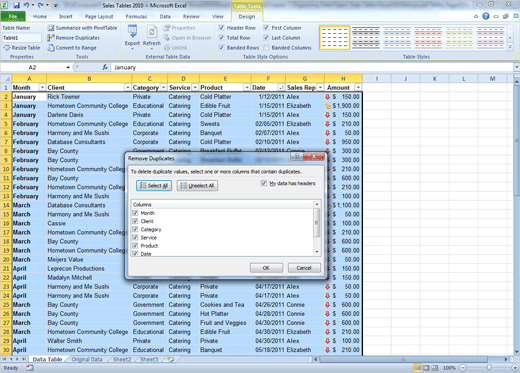The width and height of the screenshot is (520, 373).
Task: Open Amount column filter dropdown
Action: [x=358, y=87]
